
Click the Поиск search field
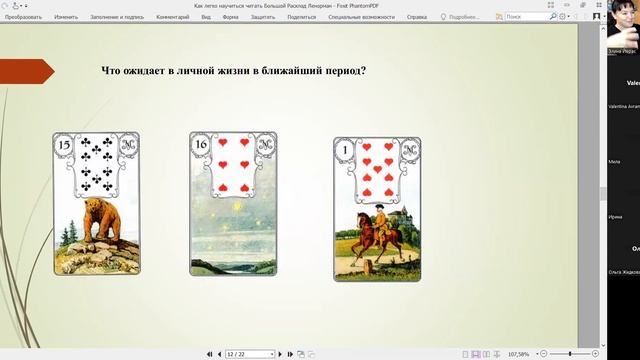[x=527, y=16]
